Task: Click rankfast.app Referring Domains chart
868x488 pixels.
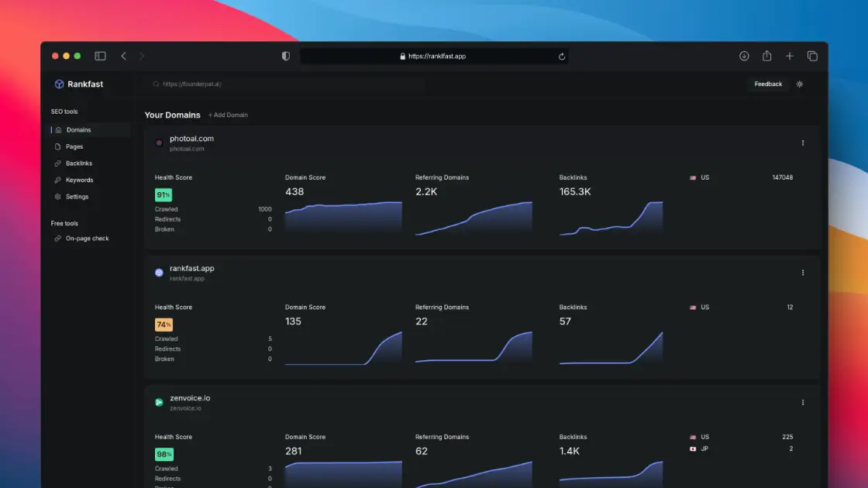Action: pyautogui.click(x=474, y=348)
